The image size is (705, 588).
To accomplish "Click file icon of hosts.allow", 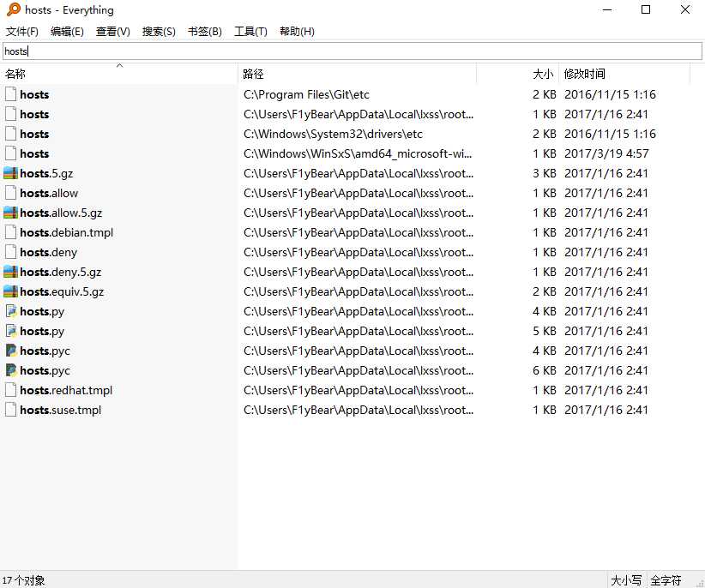I will tap(11, 193).
